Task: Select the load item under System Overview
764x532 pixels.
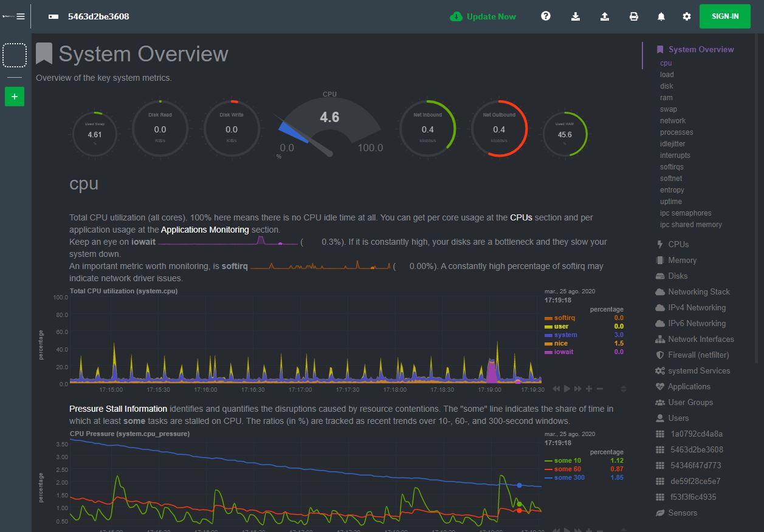Action: point(667,75)
